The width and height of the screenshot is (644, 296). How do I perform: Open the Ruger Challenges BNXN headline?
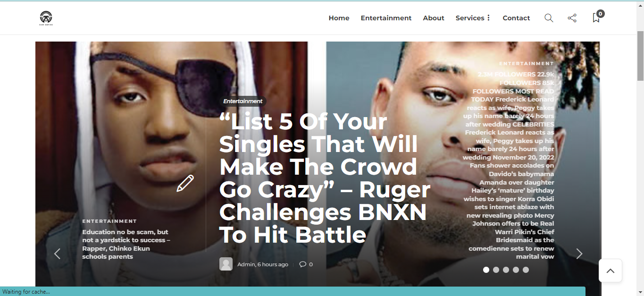325,178
